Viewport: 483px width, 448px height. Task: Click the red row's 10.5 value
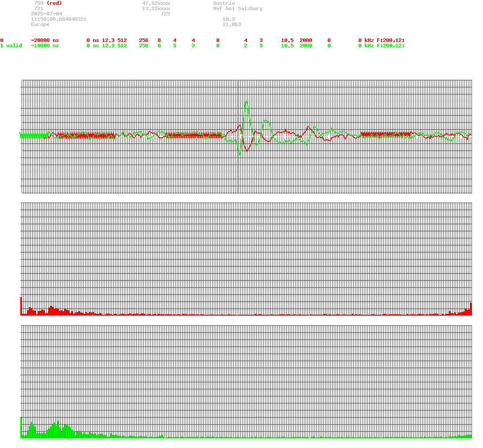[288, 41]
